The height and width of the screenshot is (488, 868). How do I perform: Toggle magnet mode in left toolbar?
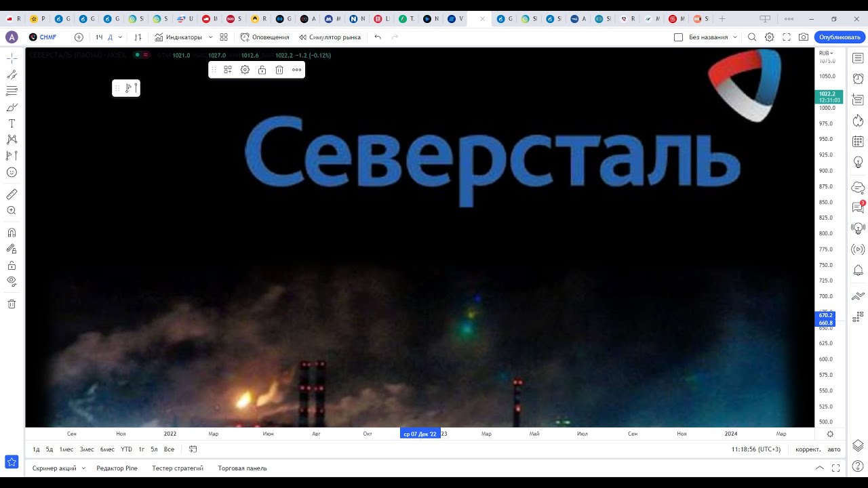(12, 232)
